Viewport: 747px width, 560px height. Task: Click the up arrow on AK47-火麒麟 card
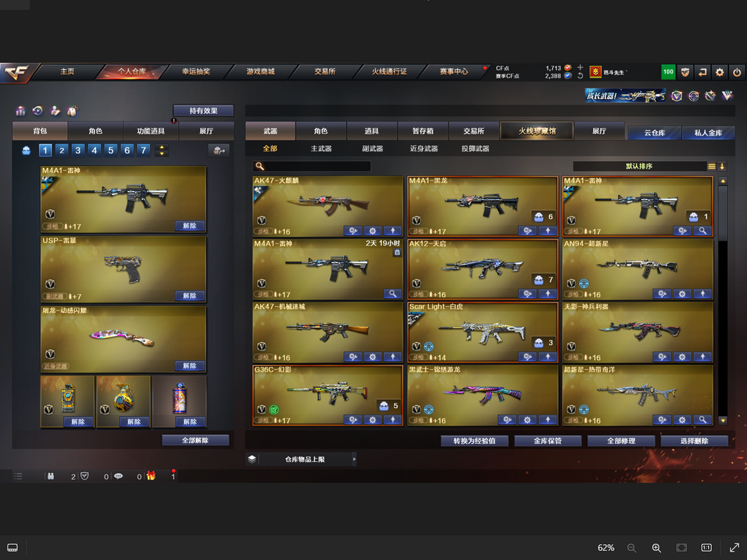coord(393,231)
